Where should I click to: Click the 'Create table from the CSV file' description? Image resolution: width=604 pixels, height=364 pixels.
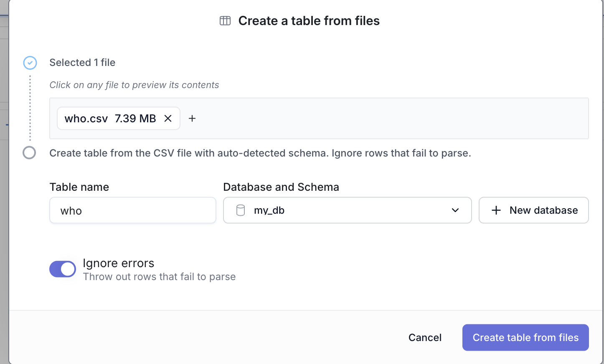point(260,153)
